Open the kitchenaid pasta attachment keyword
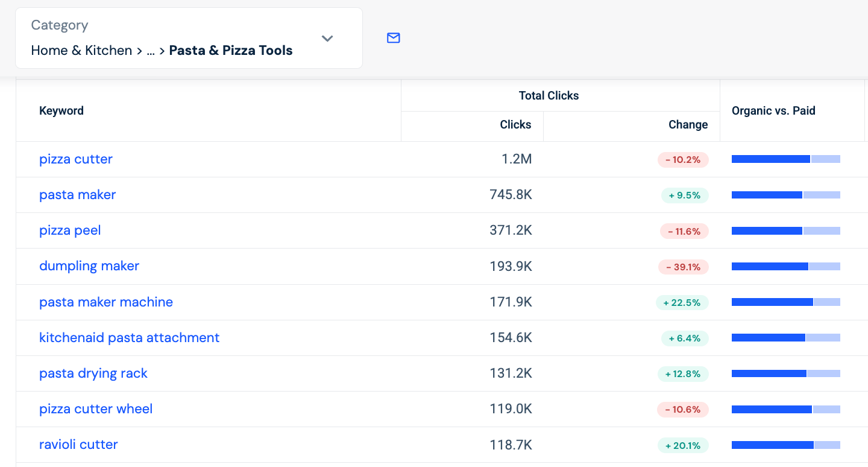 coord(130,337)
